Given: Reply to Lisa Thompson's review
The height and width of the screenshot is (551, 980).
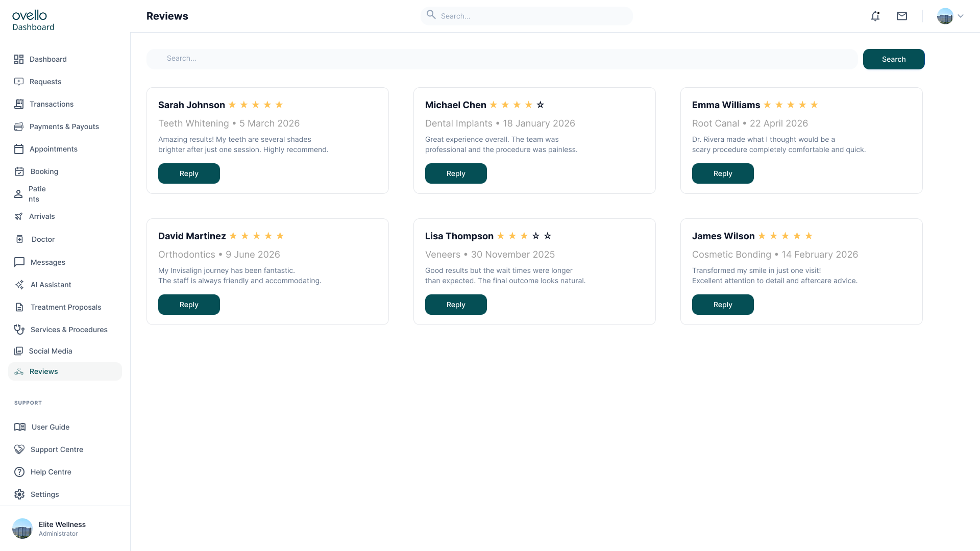Looking at the screenshot, I should point(456,305).
